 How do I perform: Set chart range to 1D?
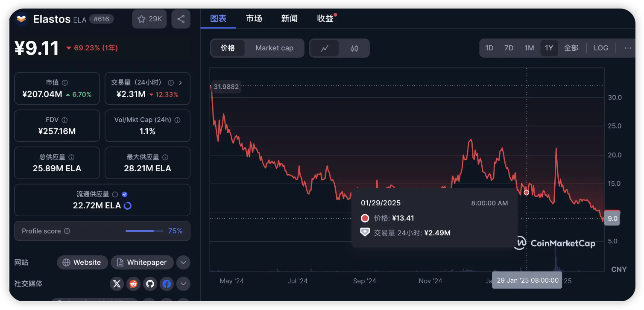pyautogui.click(x=489, y=48)
